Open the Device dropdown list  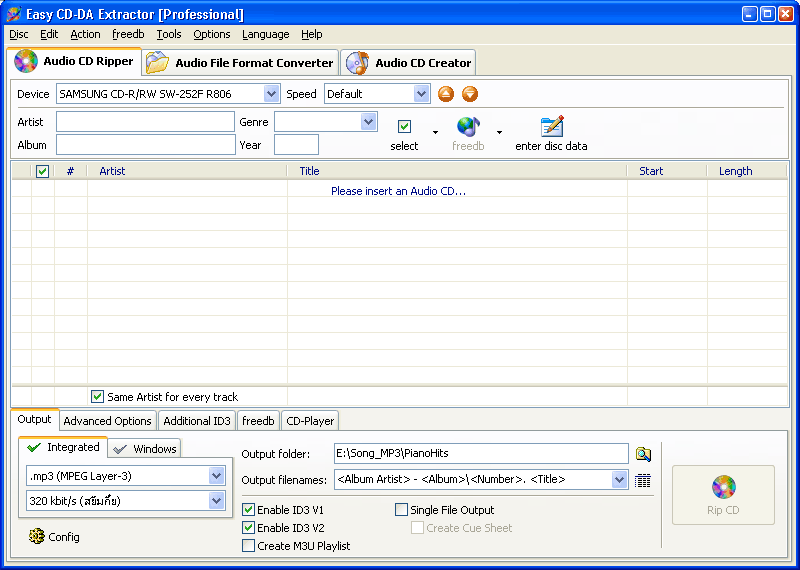pyautogui.click(x=271, y=94)
